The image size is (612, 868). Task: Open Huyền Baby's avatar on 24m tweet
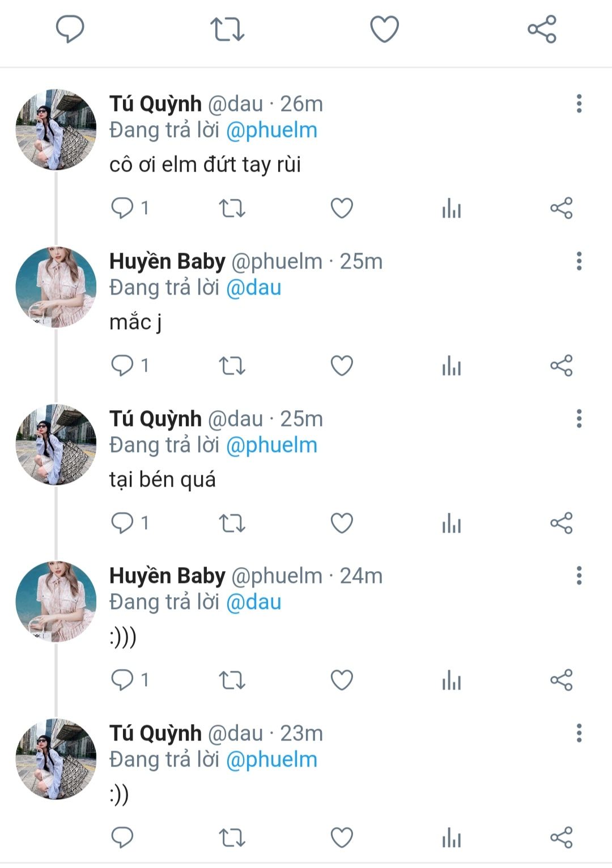[x=56, y=602]
